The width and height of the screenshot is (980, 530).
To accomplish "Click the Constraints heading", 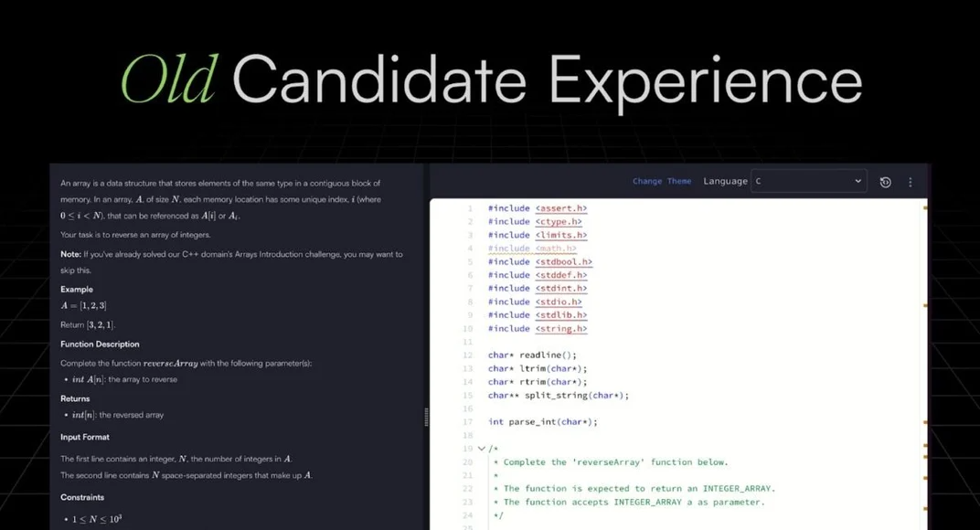I will pyautogui.click(x=82, y=497).
